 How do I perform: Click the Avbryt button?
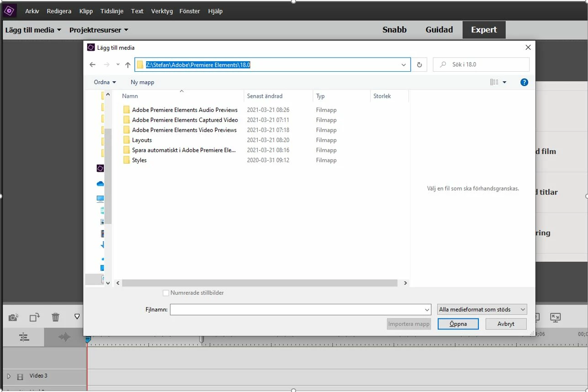[x=506, y=324]
